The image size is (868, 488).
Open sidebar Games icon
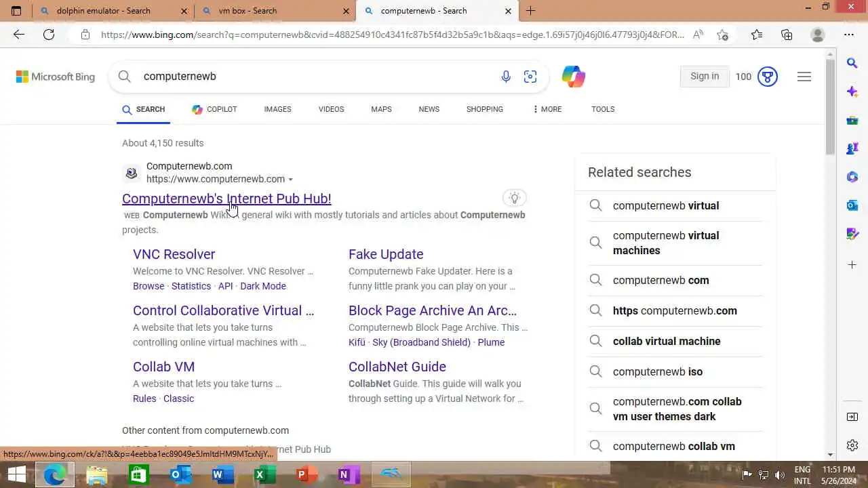click(852, 148)
